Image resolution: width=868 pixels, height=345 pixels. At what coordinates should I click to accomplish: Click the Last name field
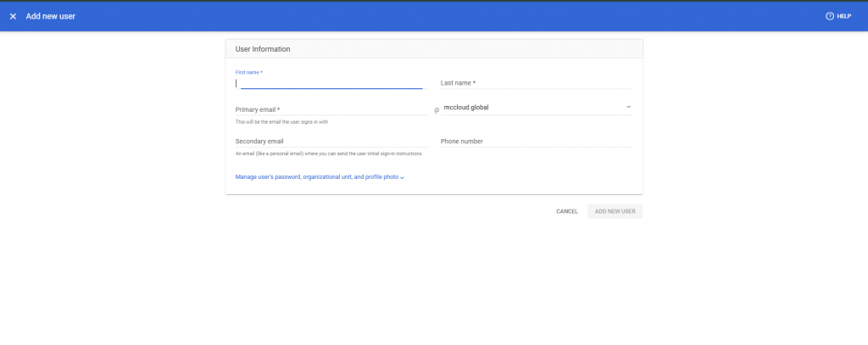[x=536, y=83]
